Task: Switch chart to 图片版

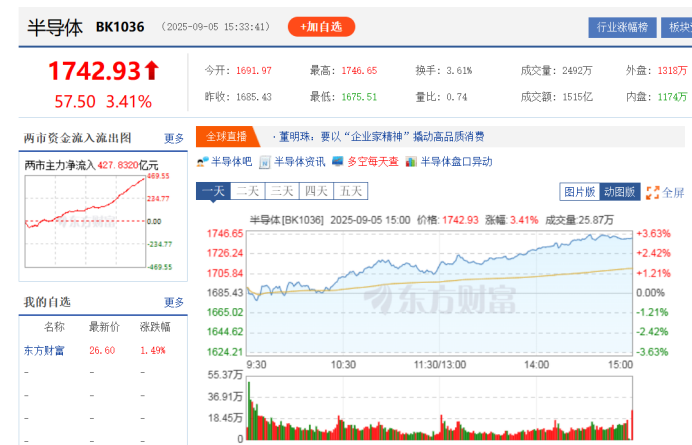Action: coord(579,192)
